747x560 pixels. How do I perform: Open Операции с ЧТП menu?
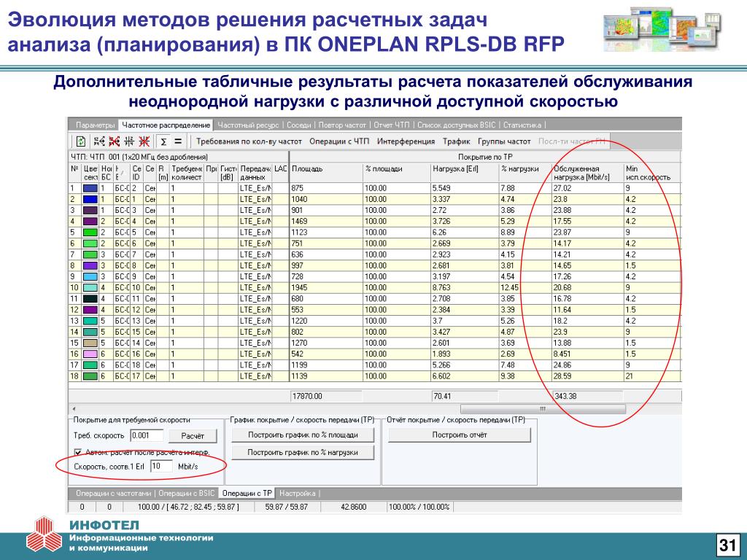[339, 141]
